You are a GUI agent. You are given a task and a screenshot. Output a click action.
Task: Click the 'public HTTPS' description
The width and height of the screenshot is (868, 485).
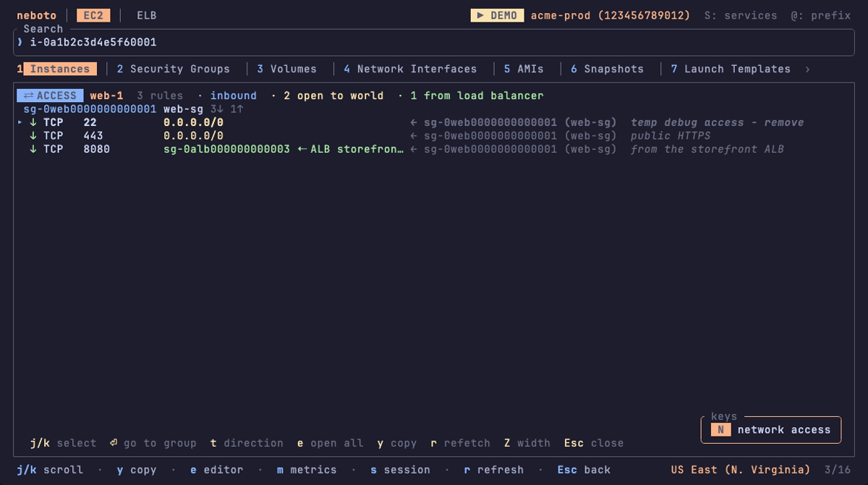click(671, 135)
